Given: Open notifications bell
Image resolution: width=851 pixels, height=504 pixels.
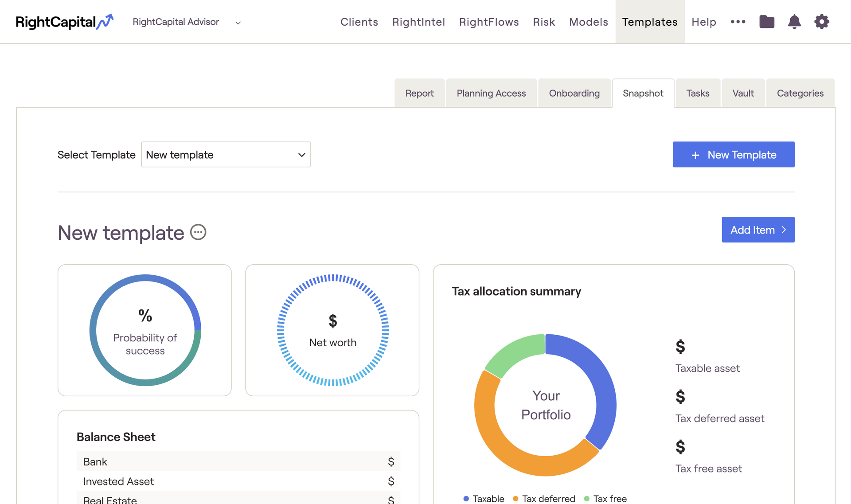Looking at the screenshot, I should [794, 22].
